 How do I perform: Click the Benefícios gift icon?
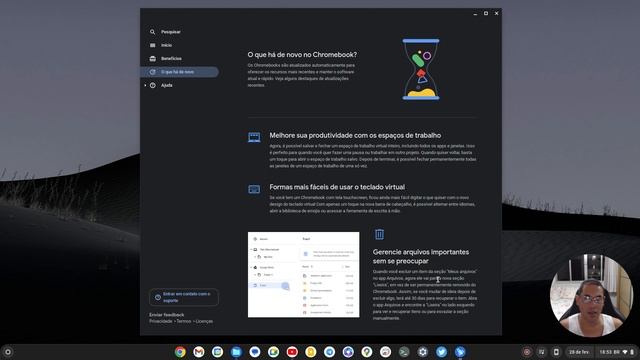(152, 59)
